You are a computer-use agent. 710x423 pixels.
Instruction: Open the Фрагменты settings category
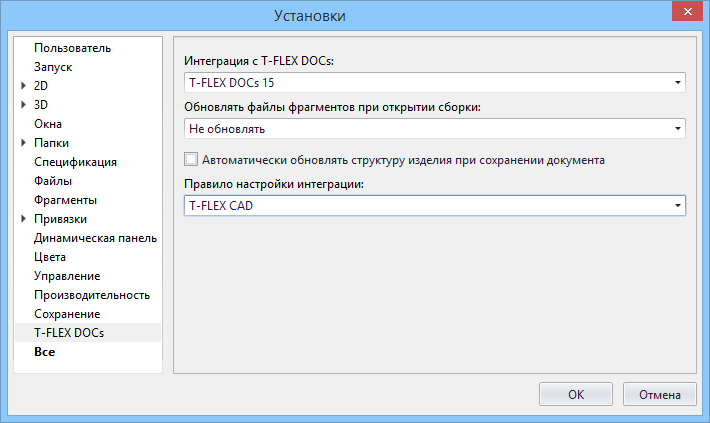(x=65, y=200)
